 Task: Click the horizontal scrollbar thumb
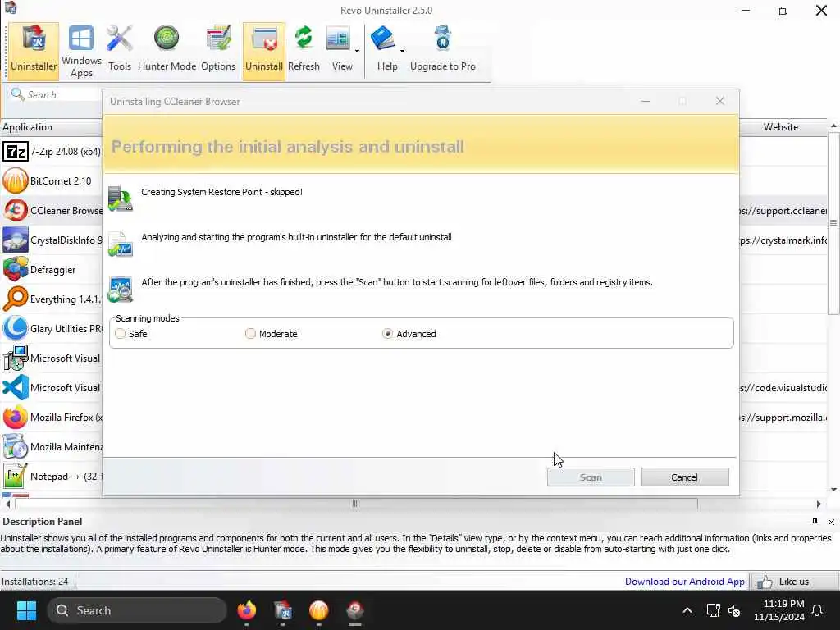tap(356, 504)
